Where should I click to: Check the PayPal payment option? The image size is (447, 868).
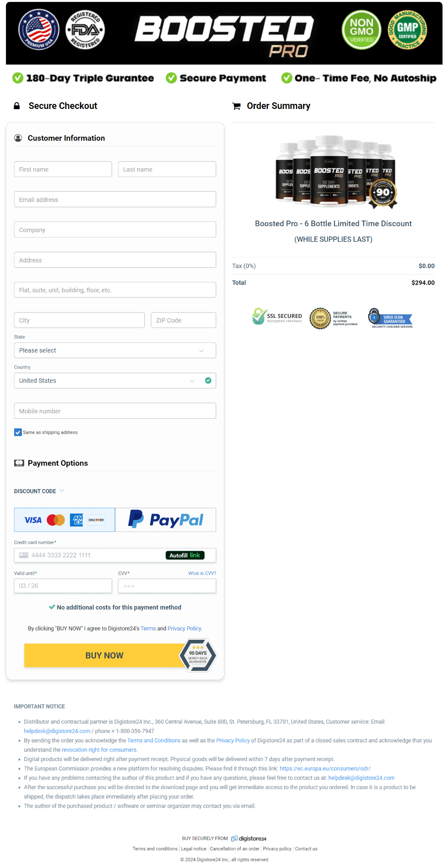pyautogui.click(x=166, y=520)
